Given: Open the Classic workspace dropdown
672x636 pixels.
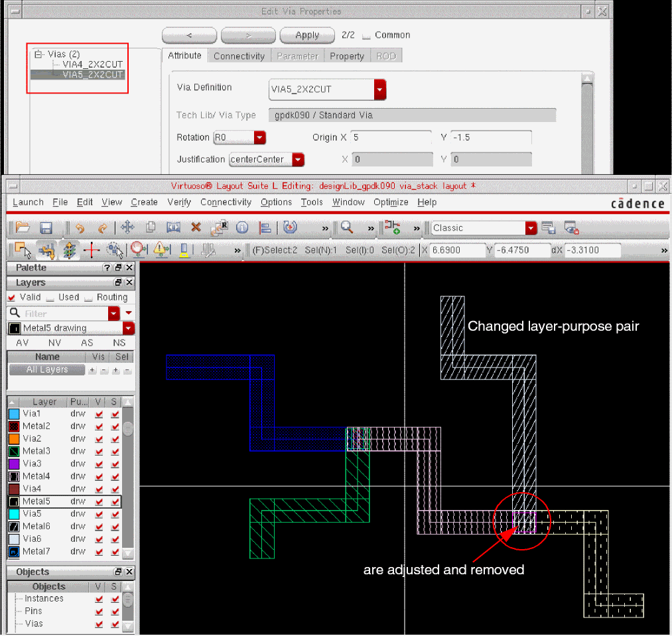Looking at the screenshot, I should [x=531, y=228].
